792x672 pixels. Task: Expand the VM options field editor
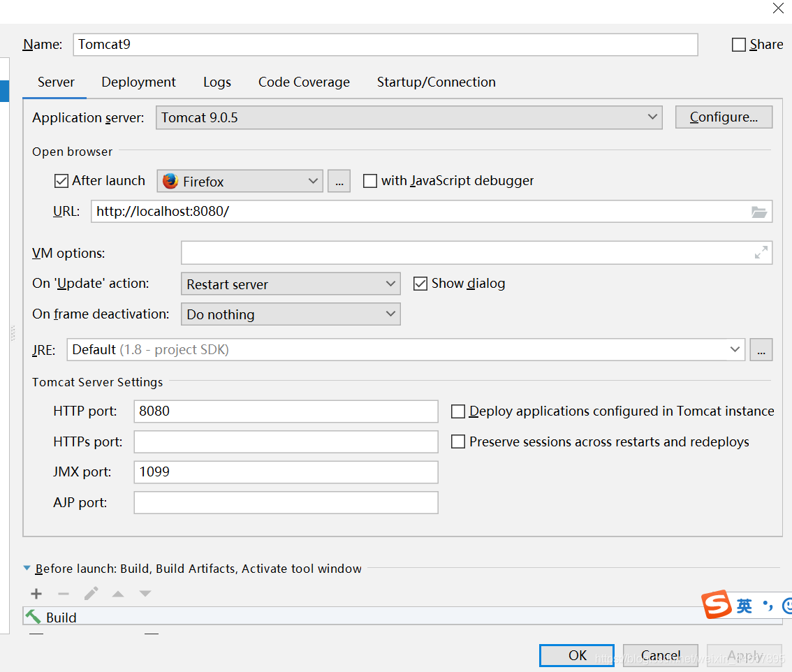pyautogui.click(x=761, y=252)
